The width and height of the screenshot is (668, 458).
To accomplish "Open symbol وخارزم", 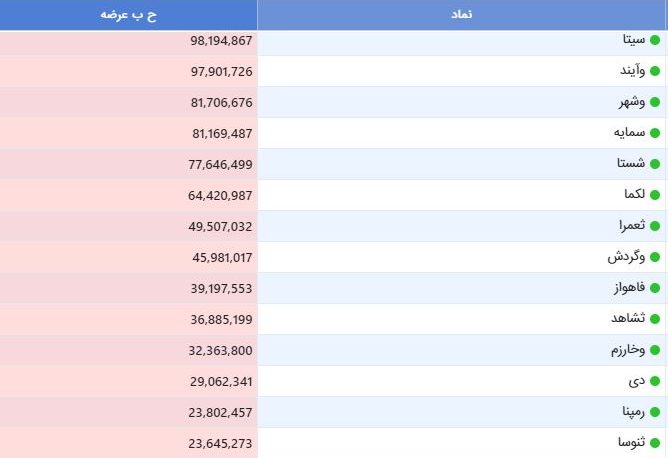I will [x=628, y=350].
